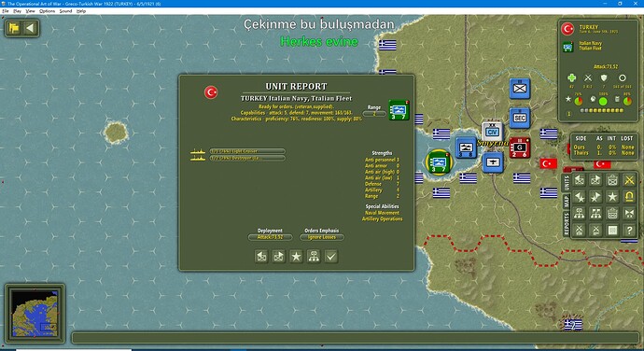Image resolution: width=644 pixels, height=351 pixels.
Task: Select the Light Cruiser equipment row
Action: pyautogui.click(x=247, y=151)
